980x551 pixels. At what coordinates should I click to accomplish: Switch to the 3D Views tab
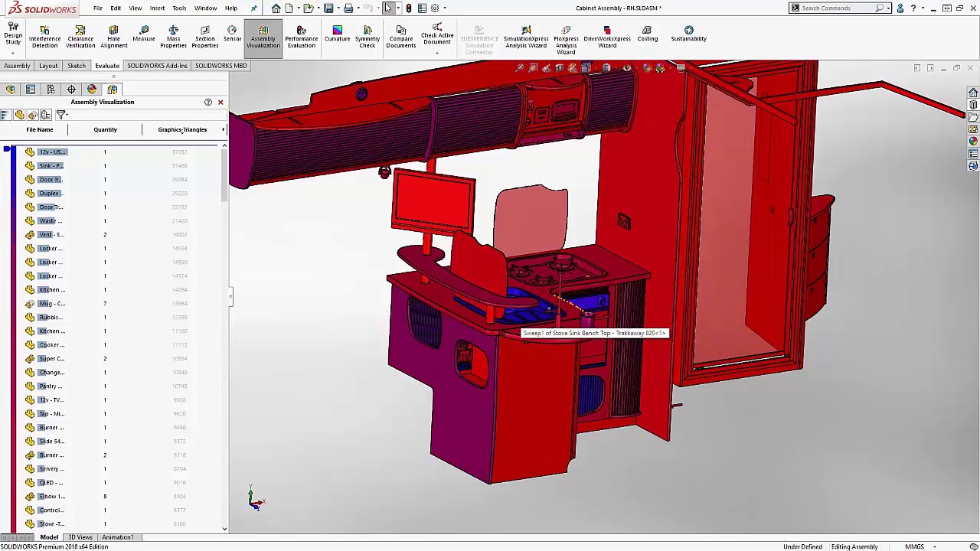coord(80,537)
